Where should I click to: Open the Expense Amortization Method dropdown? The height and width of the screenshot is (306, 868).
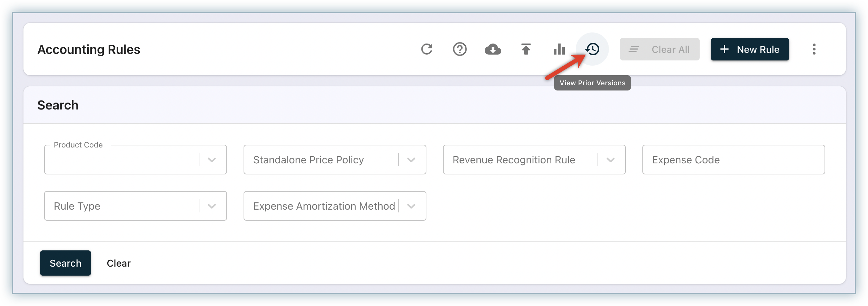(x=411, y=206)
